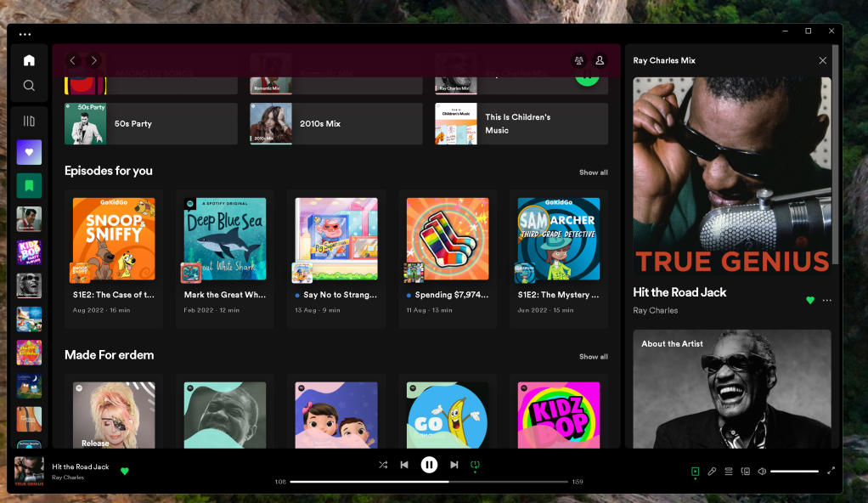Open the About the Artist card
The width and height of the screenshot is (868, 503).
(732, 389)
